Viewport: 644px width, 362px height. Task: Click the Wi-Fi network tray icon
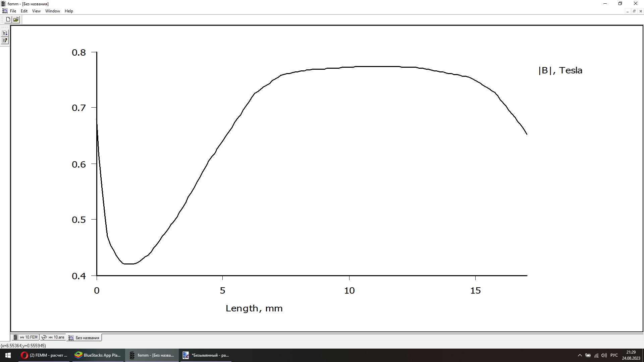click(596, 355)
